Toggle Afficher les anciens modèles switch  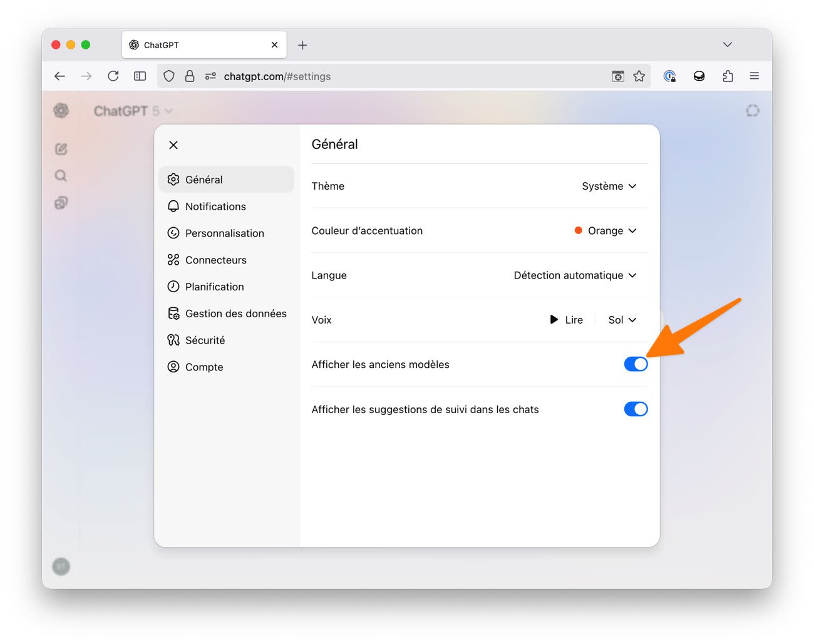click(x=636, y=364)
